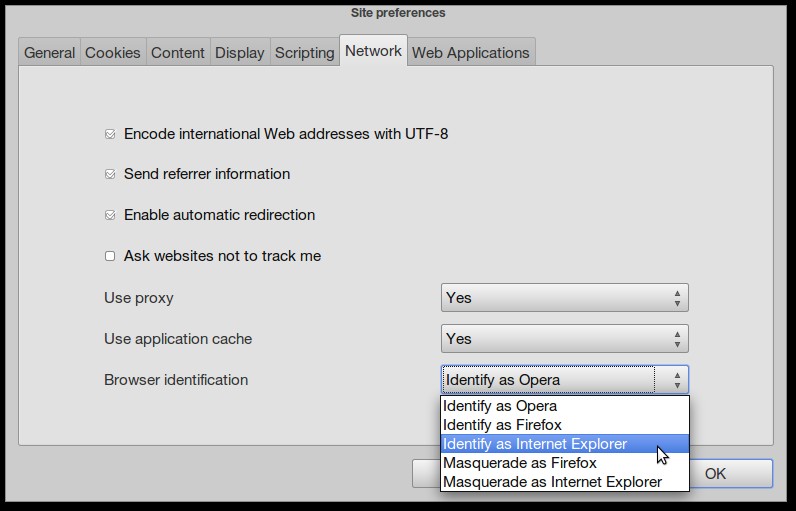Open the Display tab

pyautogui.click(x=240, y=53)
